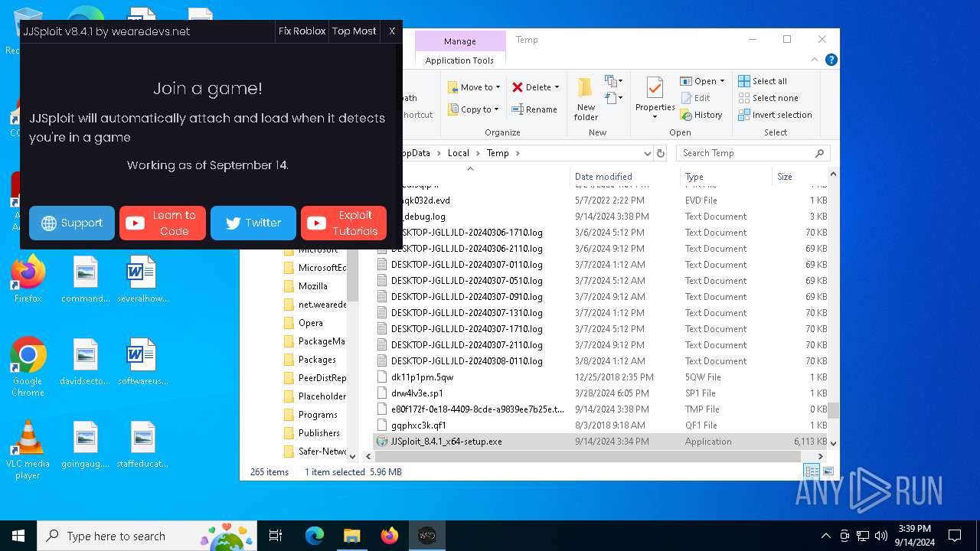The height and width of the screenshot is (551, 980).
Task: Open JJSploit Support button
Action: click(72, 223)
